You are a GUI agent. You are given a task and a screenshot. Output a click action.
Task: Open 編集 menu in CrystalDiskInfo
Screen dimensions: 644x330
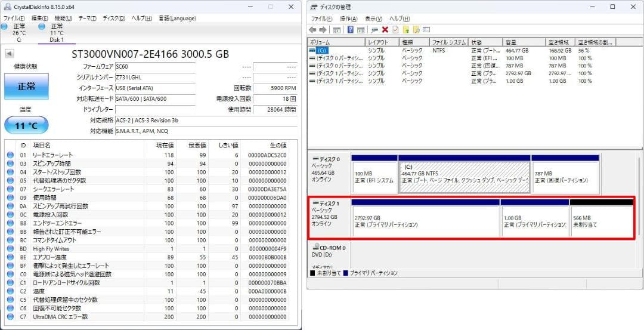click(x=40, y=18)
